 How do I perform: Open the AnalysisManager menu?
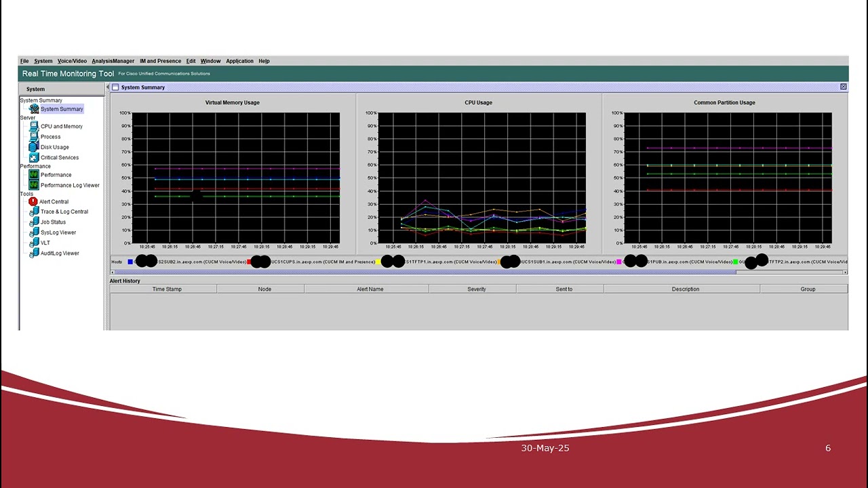click(113, 61)
